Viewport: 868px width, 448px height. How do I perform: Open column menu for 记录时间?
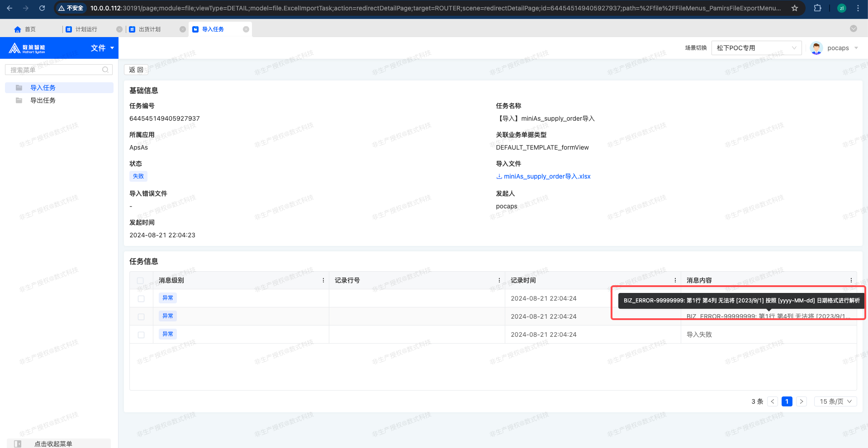[675, 280]
